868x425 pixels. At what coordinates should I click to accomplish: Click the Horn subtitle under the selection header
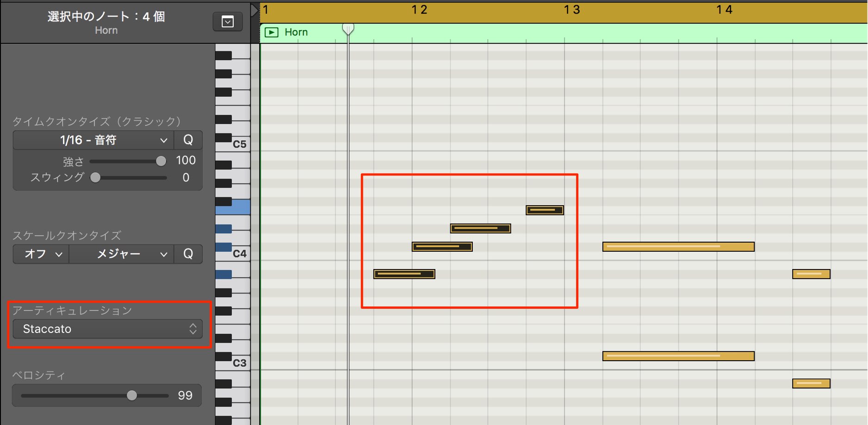tap(106, 30)
